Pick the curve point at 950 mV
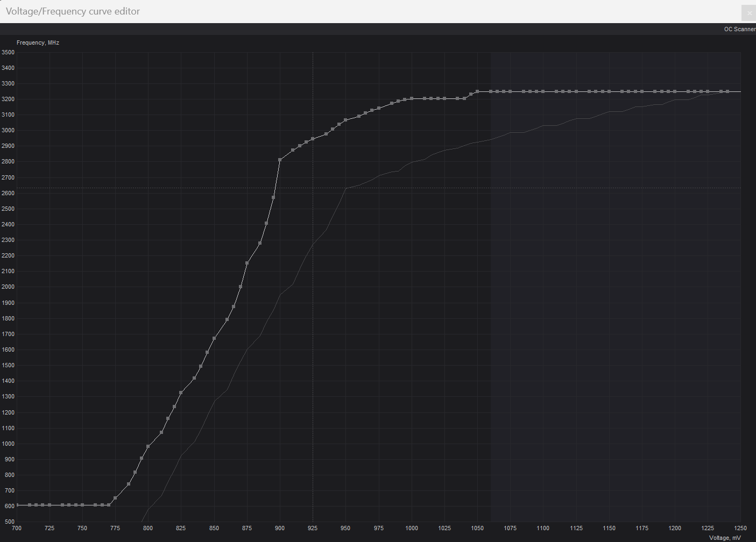The height and width of the screenshot is (542, 756). [x=345, y=120]
